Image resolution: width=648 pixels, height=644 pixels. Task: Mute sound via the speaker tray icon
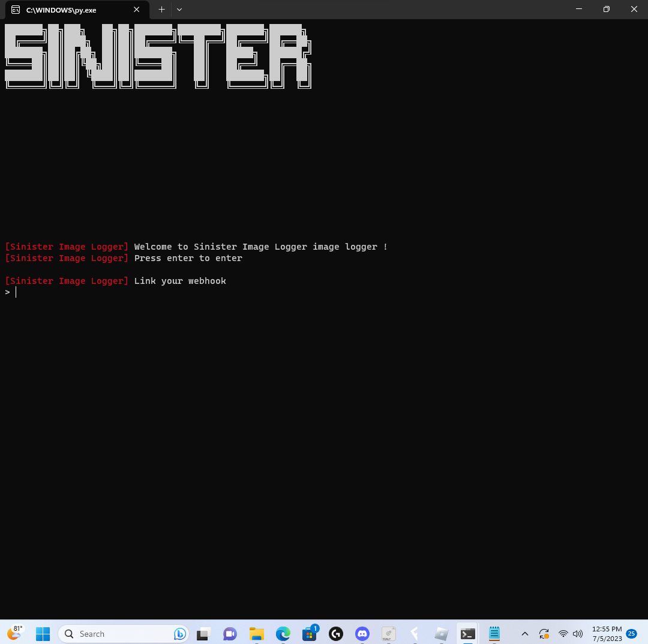[577, 633]
